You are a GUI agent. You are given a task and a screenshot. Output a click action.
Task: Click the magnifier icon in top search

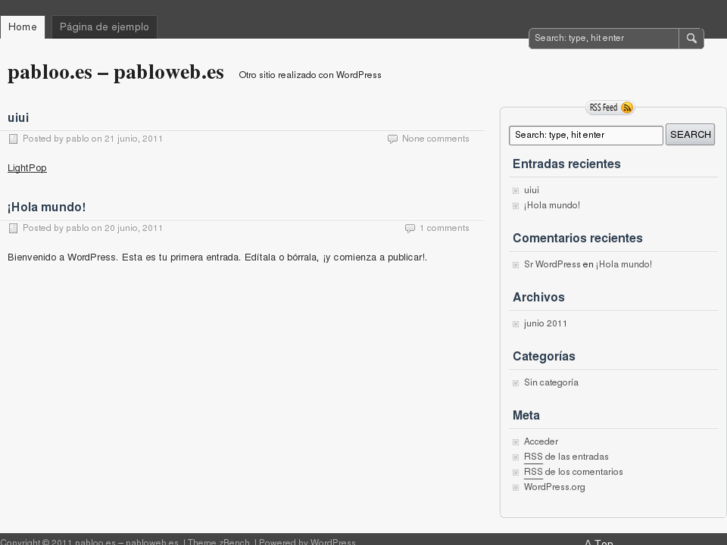click(x=691, y=38)
